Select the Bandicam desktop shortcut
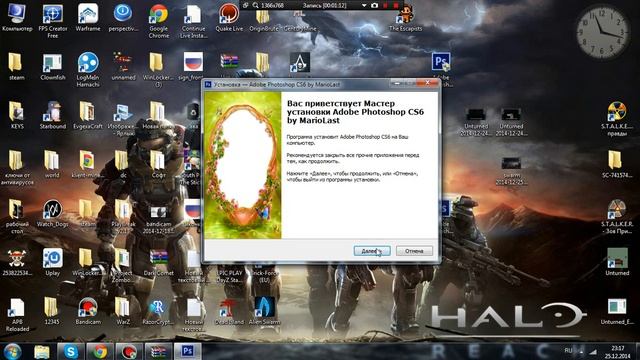 [88, 311]
